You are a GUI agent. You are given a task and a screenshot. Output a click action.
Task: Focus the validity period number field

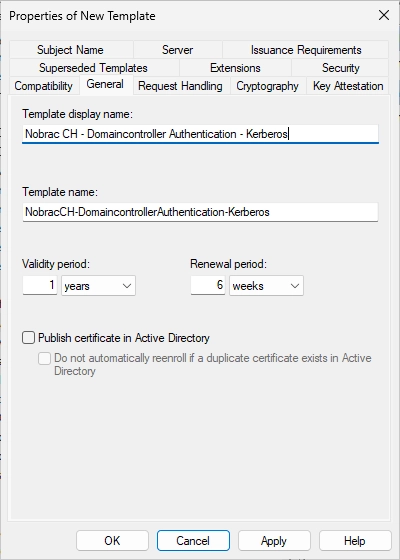click(x=40, y=285)
